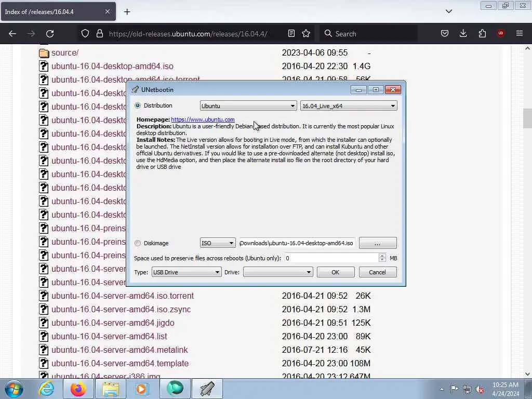Click the uBlock Origin toolbar icon
Image resolution: width=532 pixels, height=399 pixels.
501,33
